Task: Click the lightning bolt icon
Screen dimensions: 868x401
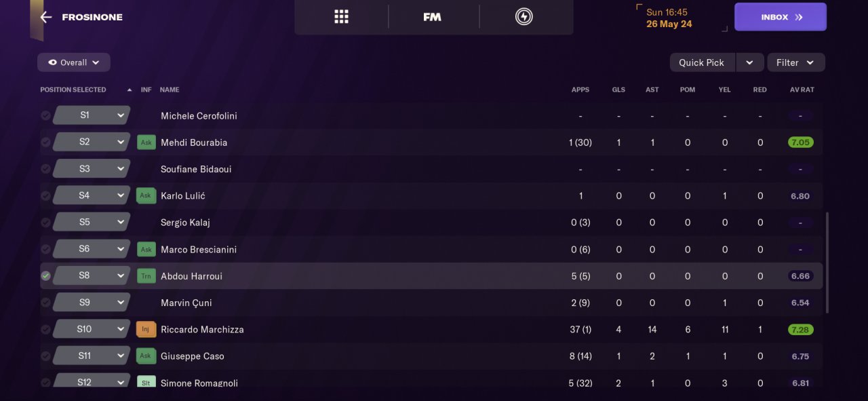Action: click(524, 17)
